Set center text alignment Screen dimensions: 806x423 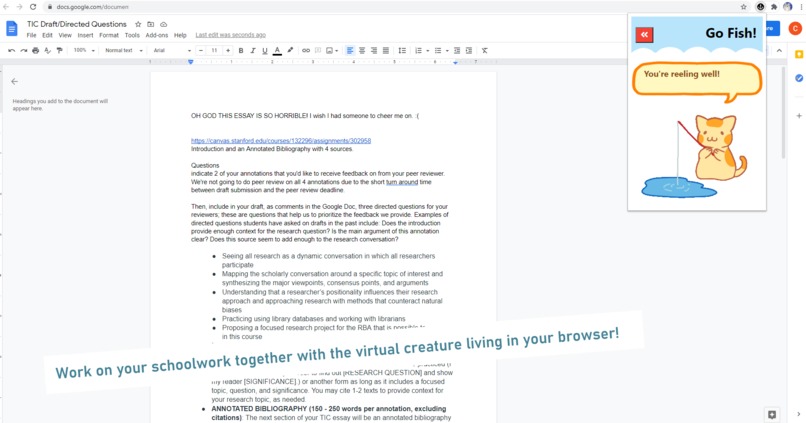362,50
